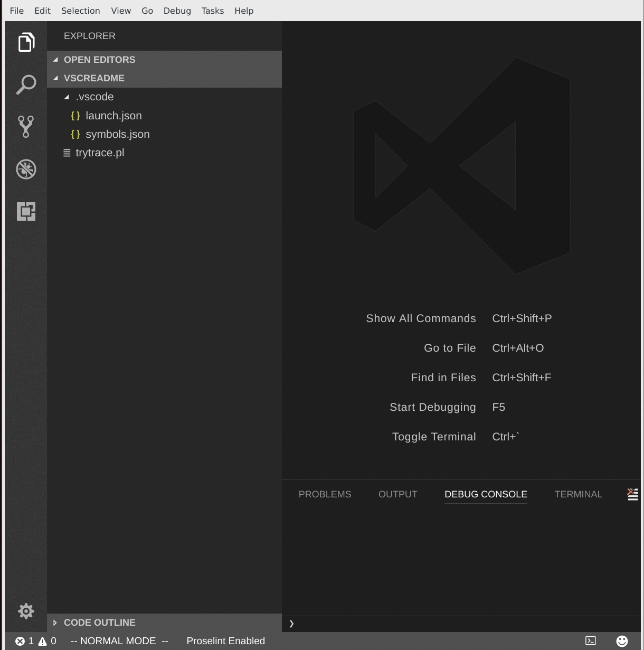Click the terminal icon in status bar
Viewport: 644px width, 650px height.
tap(591, 641)
